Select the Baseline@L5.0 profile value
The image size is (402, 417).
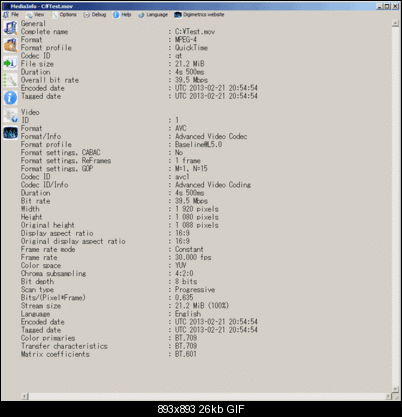click(198, 144)
